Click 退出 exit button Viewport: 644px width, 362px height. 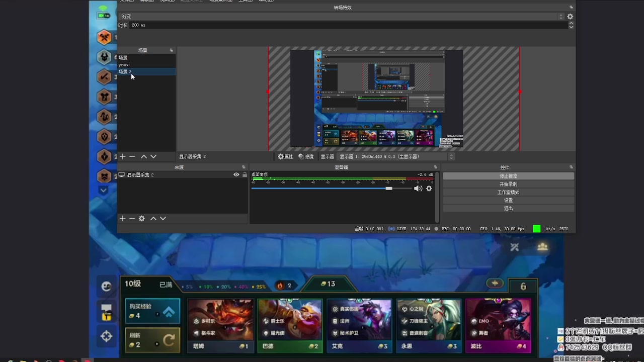point(508,208)
